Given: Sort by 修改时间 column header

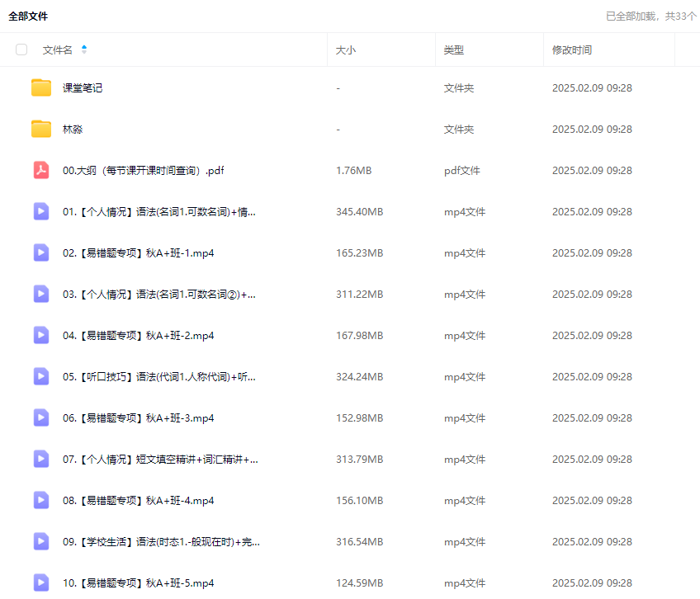Looking at the screenshot, I should [571, 50].
